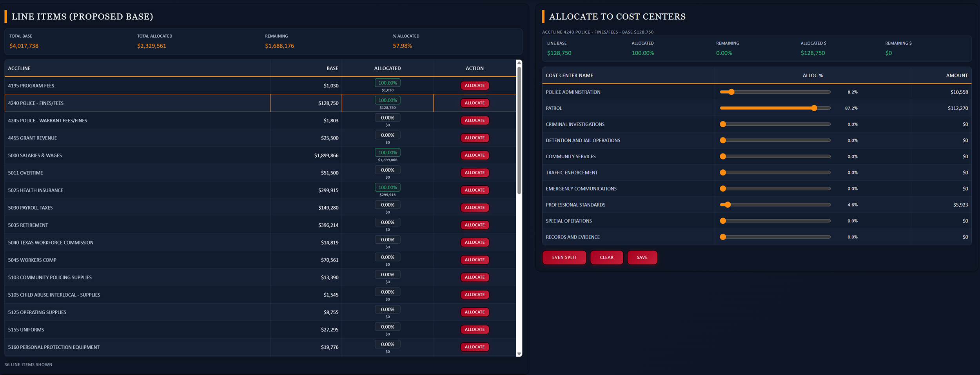The image size is (980, 375).
Task: Click Allocate for 5011 Overtime
Action: click(x=474, y=173)
